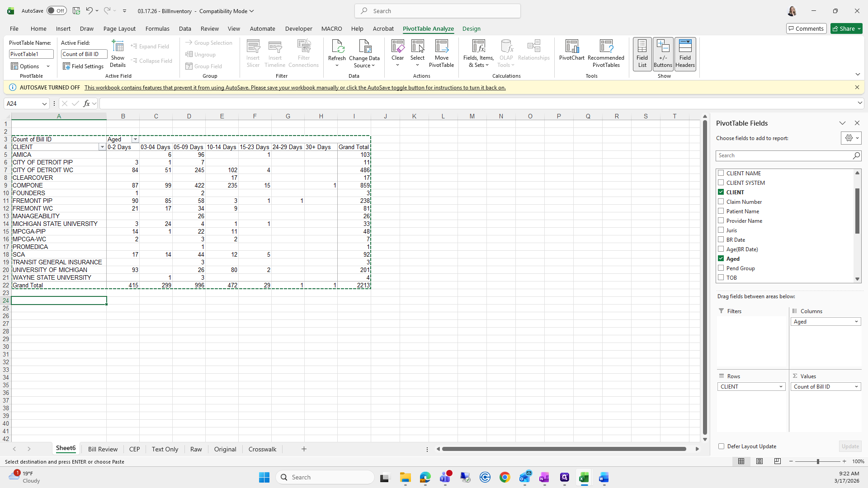Click the zoom slider handle

click(817, 461)
